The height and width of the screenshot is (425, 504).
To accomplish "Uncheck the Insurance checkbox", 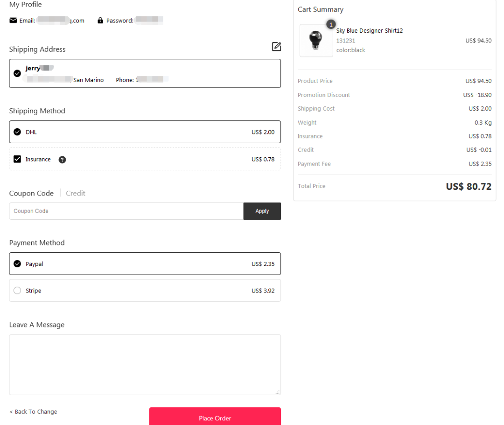I will [x=17, y=159].
